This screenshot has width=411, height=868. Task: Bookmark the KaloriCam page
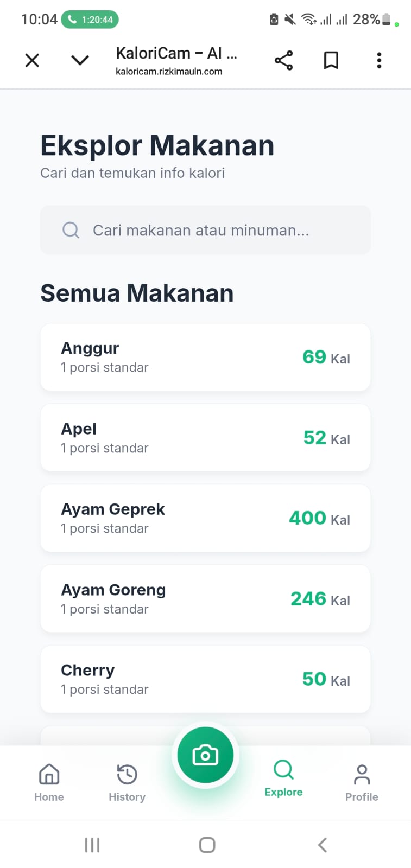click(331, 60)
